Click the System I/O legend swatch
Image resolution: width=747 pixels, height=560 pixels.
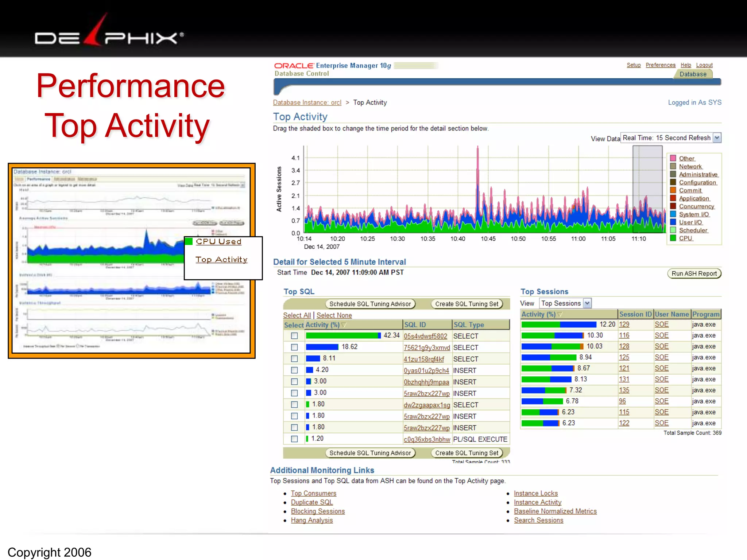[x=673, y=214]
